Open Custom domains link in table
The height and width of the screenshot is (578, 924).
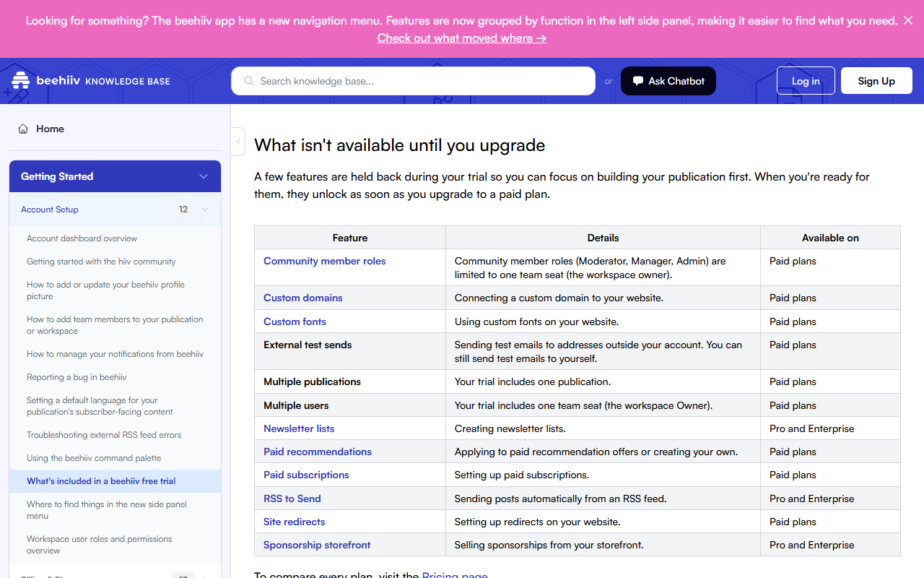(x=302, y=298)
